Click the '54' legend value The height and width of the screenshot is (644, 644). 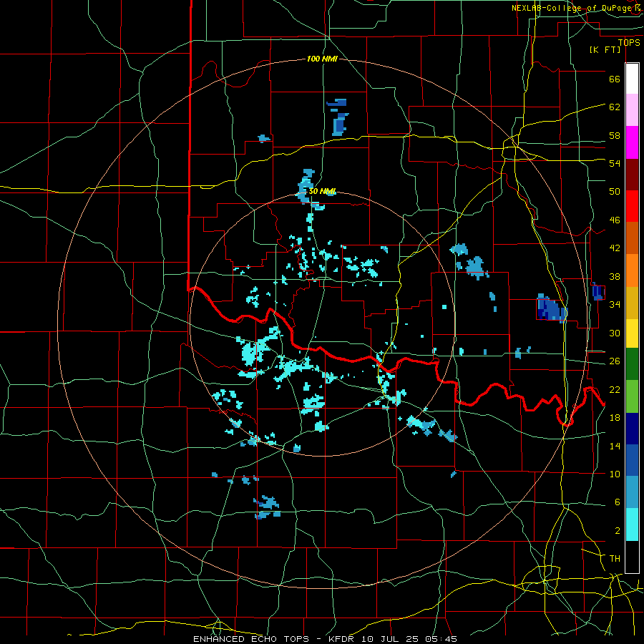point(615,163)
